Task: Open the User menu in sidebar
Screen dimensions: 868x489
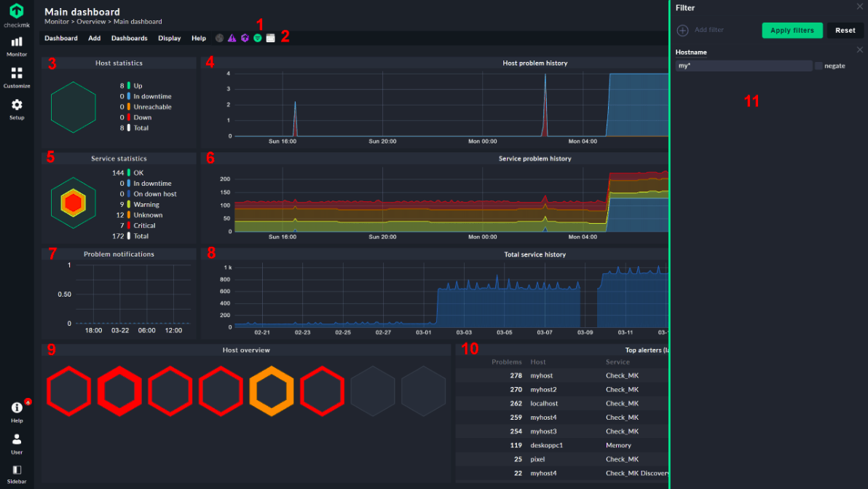Action: point(17,444)
